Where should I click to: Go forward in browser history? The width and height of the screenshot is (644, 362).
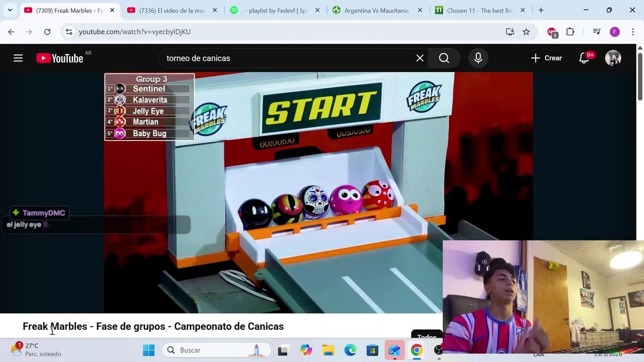point(29,32)
